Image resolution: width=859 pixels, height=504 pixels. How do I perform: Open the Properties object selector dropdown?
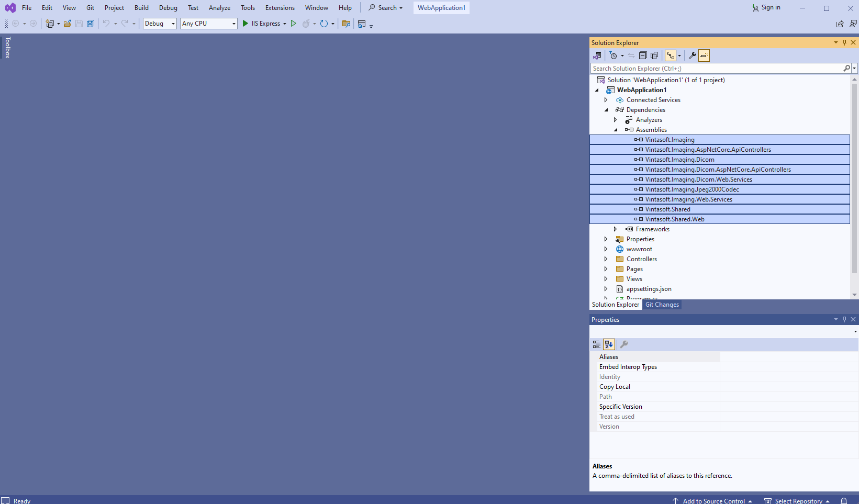click(855, 331)
